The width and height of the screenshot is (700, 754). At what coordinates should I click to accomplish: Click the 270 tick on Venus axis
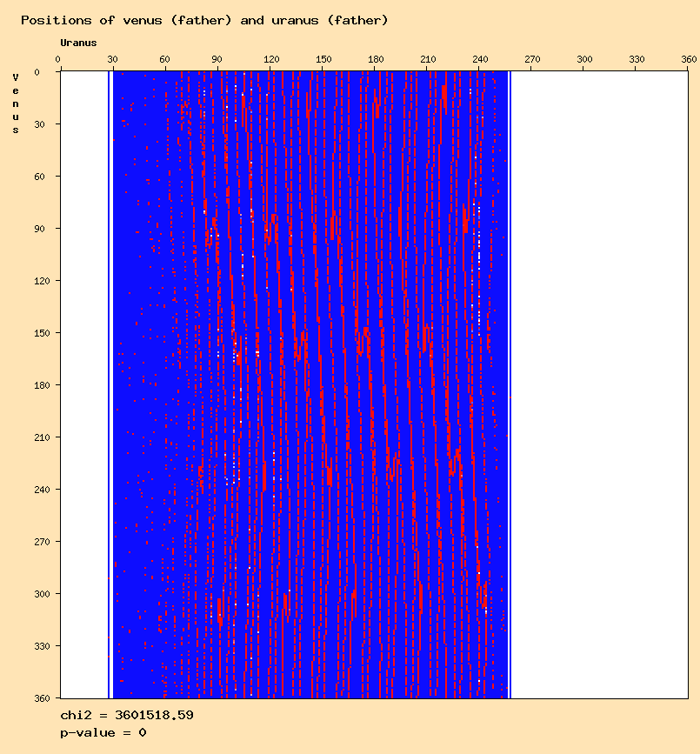[42, 542]
